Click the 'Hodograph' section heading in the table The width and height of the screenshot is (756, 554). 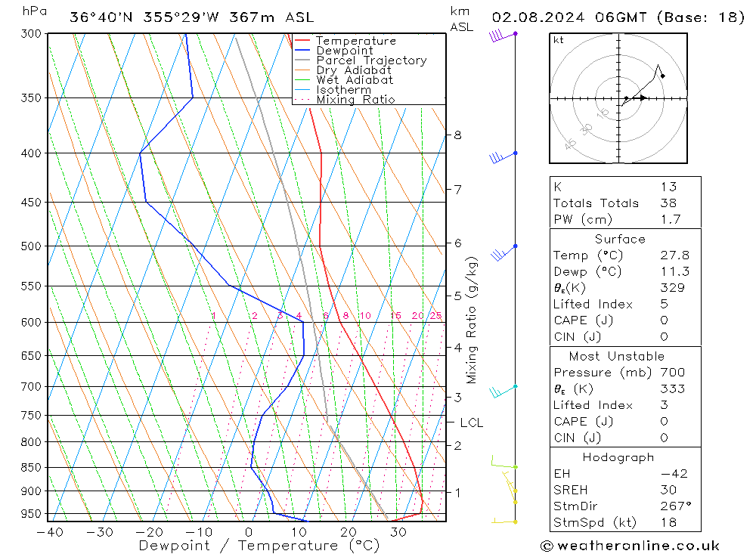click(x=618, y=457)
